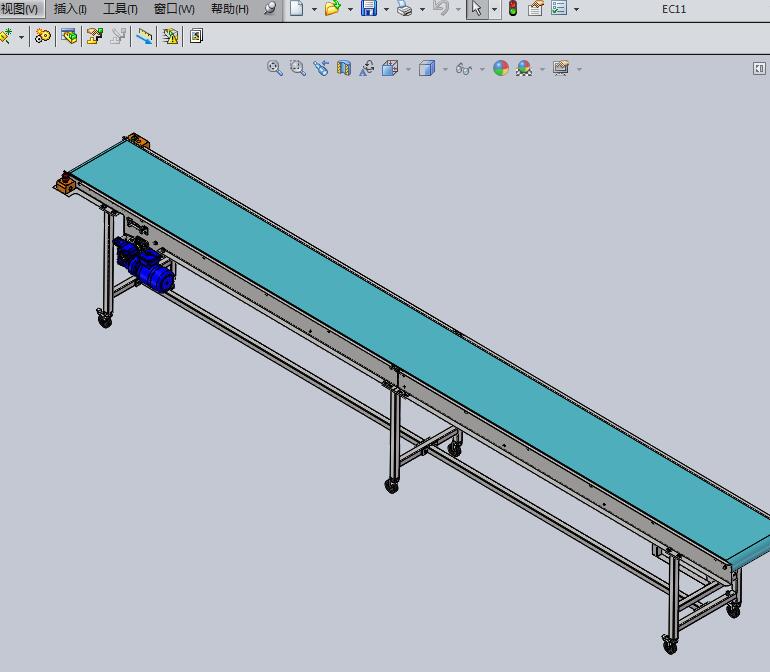This screenshot has height=672, width=770.
Task: Expand the Select tool dropdown arrow
Action: pyautogui.click(x=495, y=9)
